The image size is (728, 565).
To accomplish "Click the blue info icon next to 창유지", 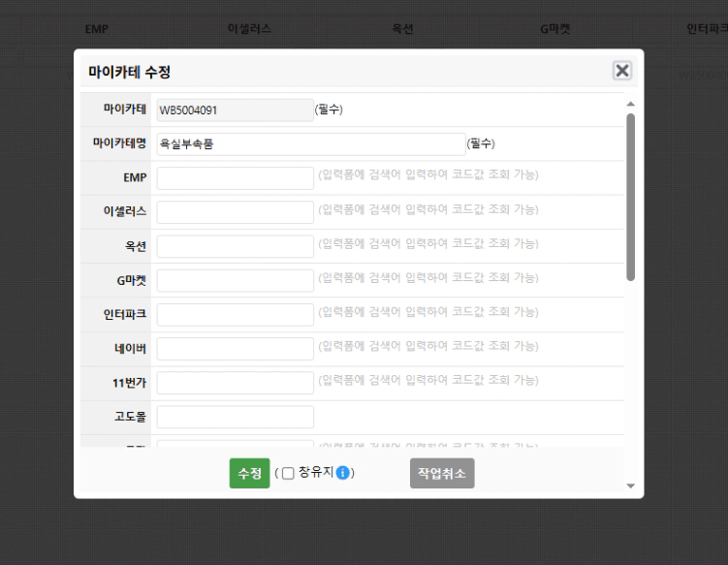I will (342, 473).
